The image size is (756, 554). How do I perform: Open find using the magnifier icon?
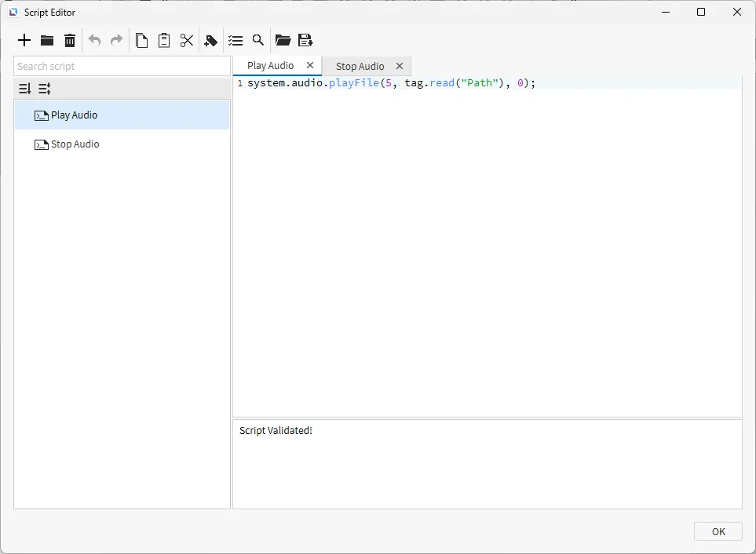pyautogui.click(x=257, y=41)
